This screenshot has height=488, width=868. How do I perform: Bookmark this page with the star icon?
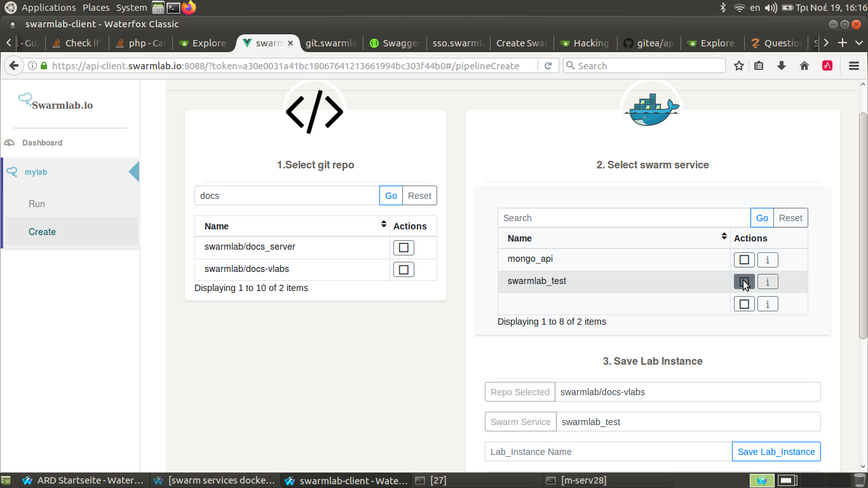[739, 65]
